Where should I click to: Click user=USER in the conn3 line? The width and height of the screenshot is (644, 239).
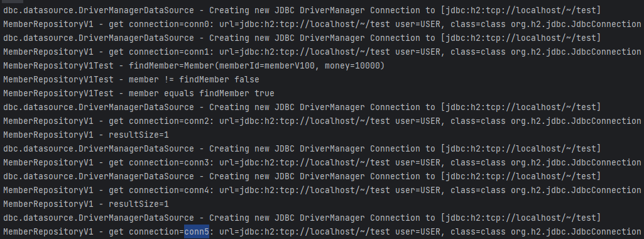(x=418, y=162)
